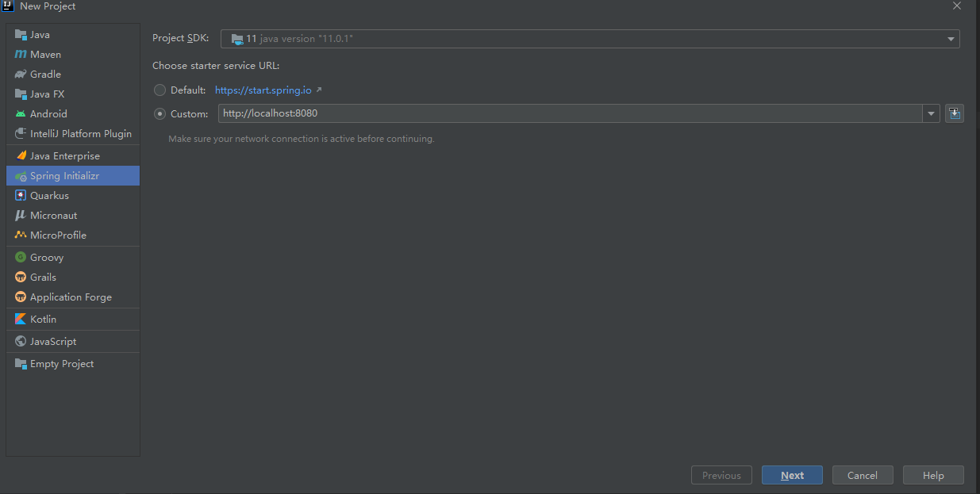Choose MicroProfile generator
The height and width of the screenshot is (494, 980).
(x=73, y=236)
